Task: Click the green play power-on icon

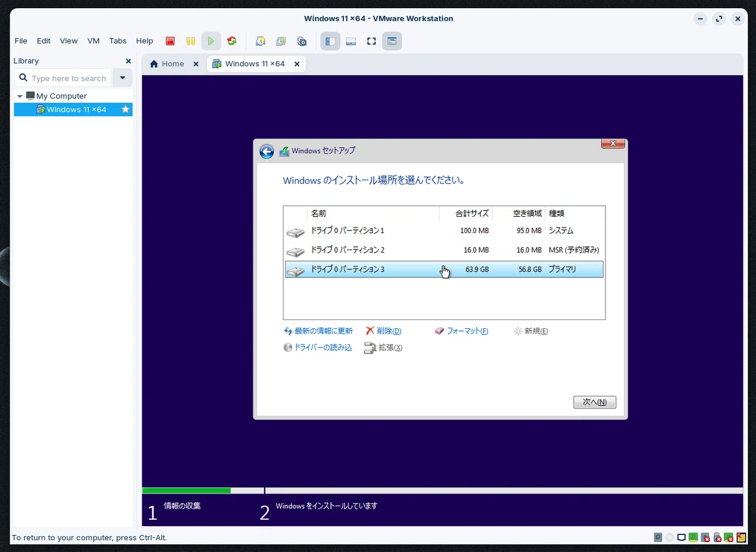Action: [x=211, y=41]
